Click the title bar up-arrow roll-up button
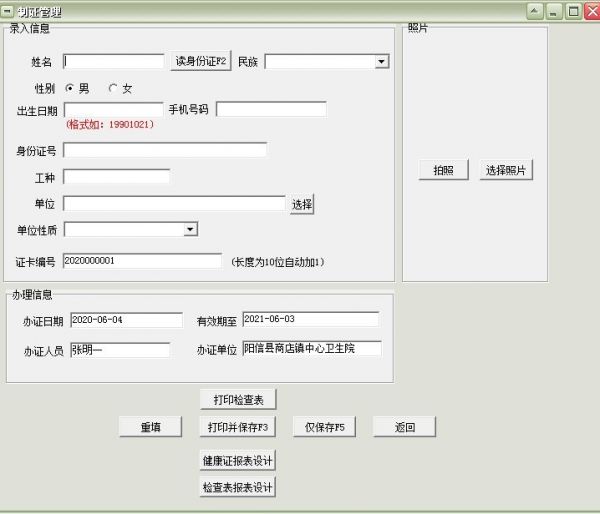The width and height of the screenshot is (600, 514). point(535,11)
